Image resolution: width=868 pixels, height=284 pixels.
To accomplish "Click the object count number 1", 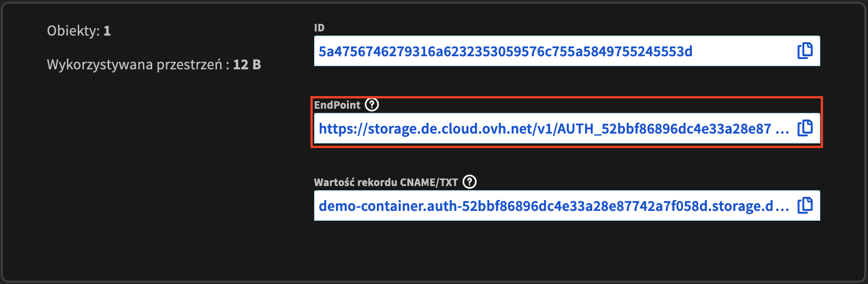I will coord(107,31).
